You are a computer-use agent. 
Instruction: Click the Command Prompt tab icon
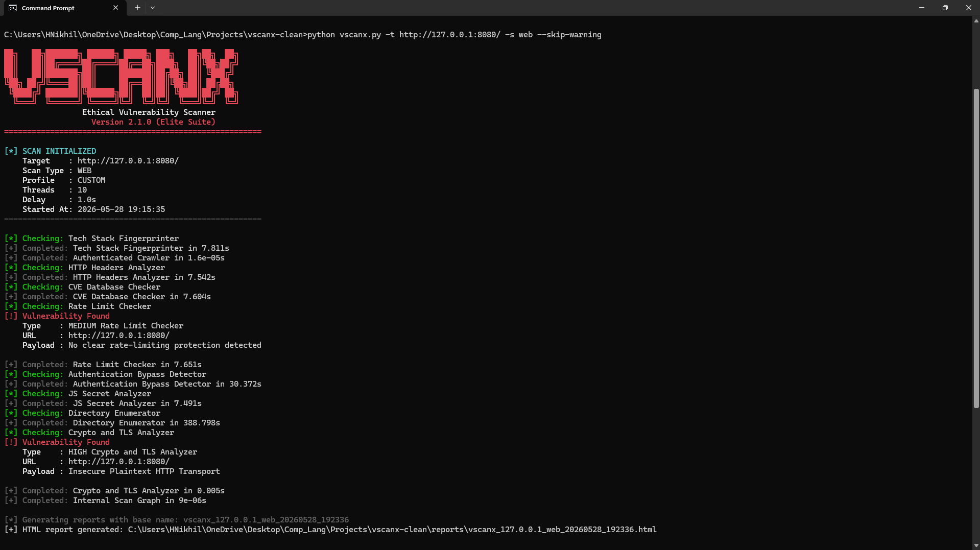pos(13,8)
